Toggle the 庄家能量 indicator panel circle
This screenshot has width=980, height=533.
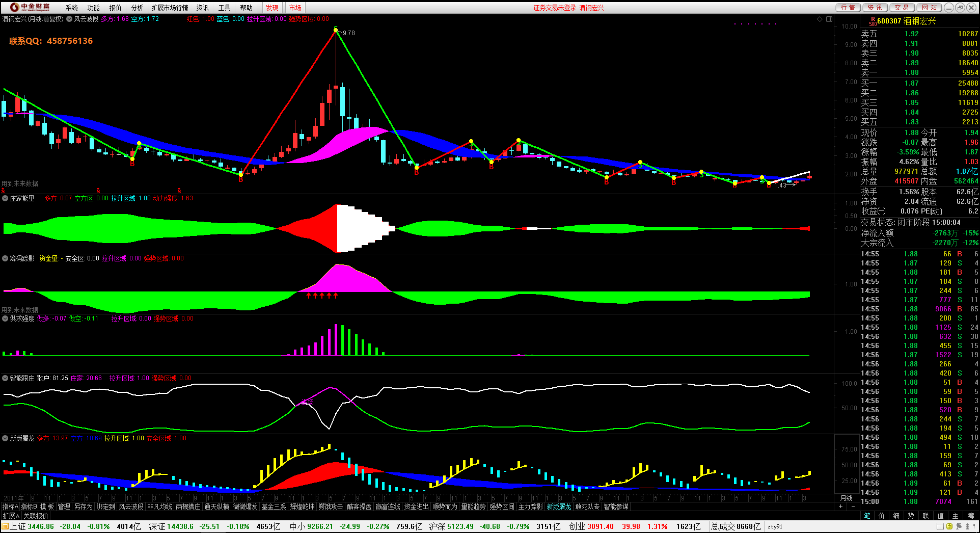click(5, 198)
